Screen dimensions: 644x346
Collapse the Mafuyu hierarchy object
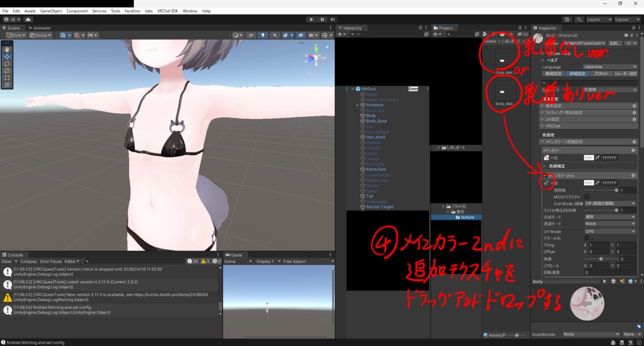coord(353,89)
